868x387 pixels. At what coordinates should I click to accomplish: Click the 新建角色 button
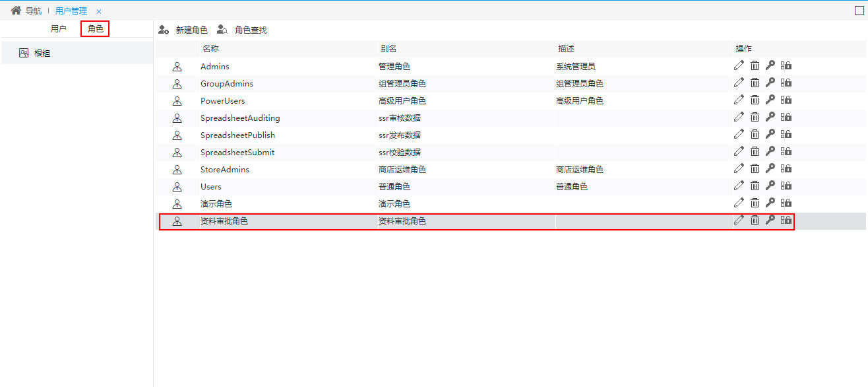183,30
